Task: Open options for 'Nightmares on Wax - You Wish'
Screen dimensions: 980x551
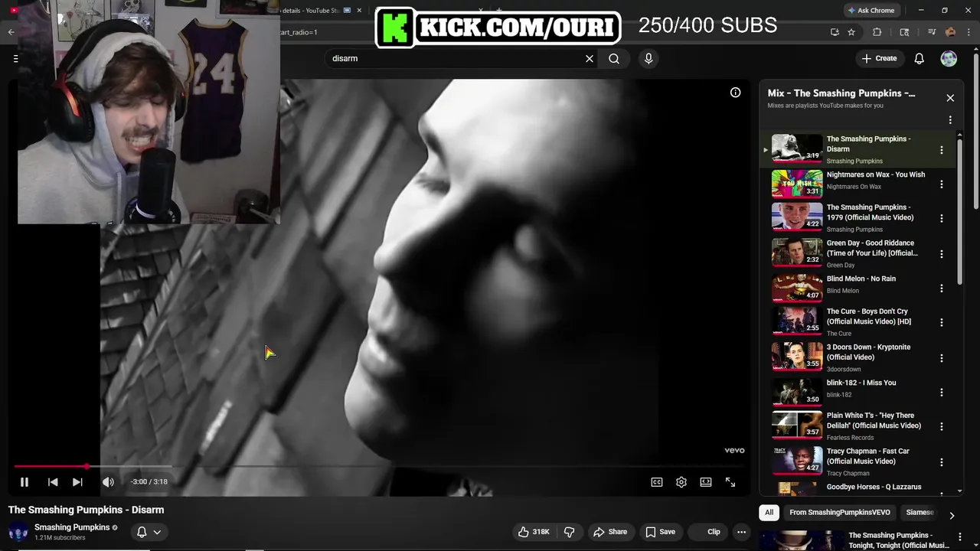Action: [x=942, y=184]
